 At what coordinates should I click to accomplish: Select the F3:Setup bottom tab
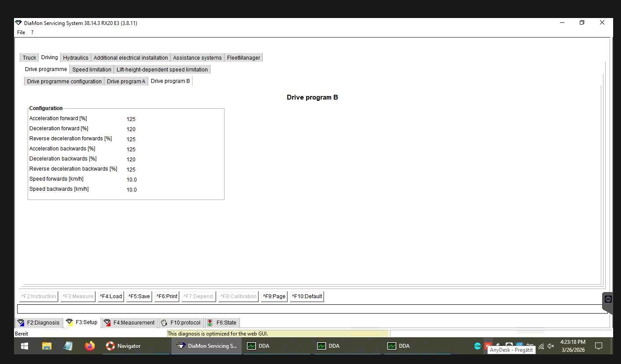(82, 322)
